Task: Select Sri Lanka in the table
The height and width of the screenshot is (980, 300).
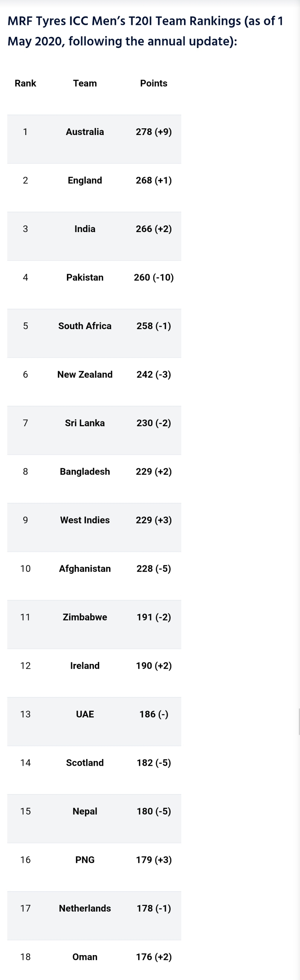Action: [x=85, y=422]
